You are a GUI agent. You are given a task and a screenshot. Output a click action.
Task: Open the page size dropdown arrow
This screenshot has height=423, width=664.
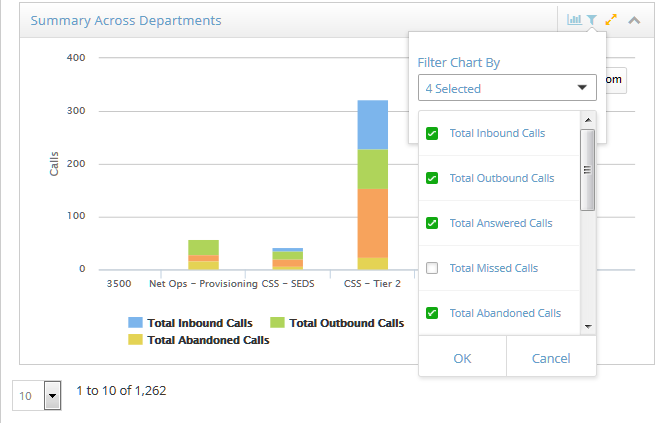[x=53, y=396]
